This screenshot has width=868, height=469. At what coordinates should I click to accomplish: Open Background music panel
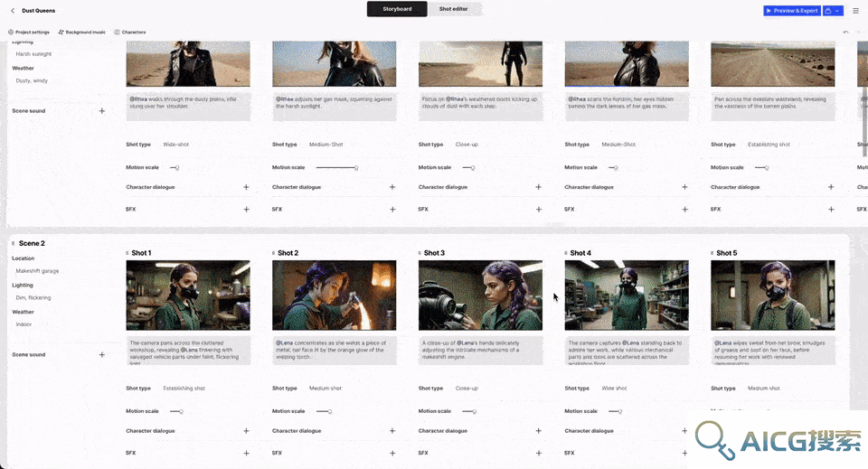point(81,32)
